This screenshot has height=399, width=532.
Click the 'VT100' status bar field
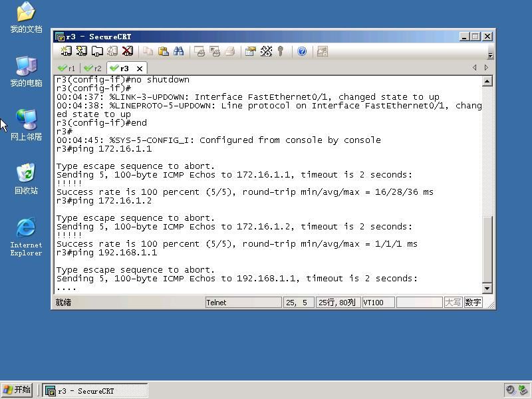pos(378,303)
